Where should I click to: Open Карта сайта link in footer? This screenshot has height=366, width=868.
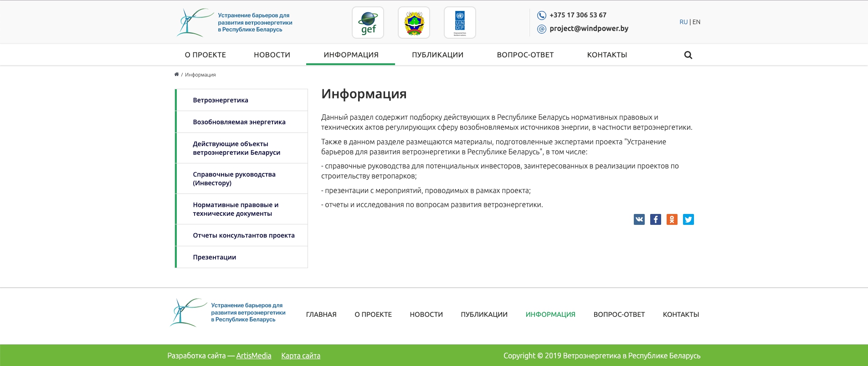[x=301, y=356]
